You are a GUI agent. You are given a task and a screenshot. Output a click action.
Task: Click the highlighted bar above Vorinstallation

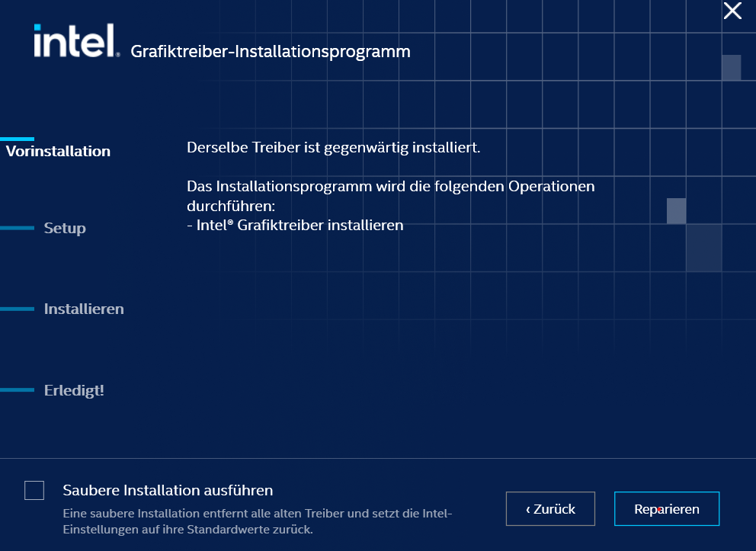tap(17, 139)
